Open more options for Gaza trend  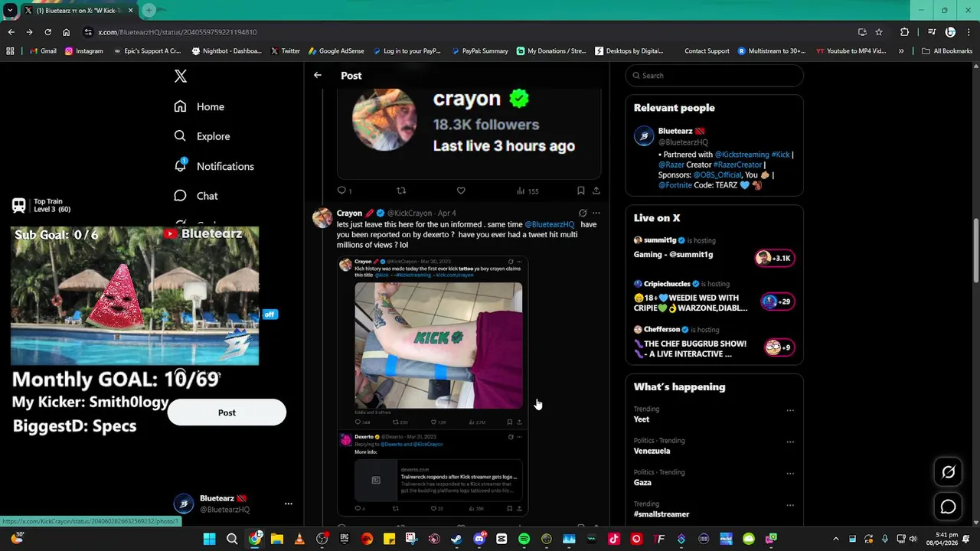(x=790, y=474)
